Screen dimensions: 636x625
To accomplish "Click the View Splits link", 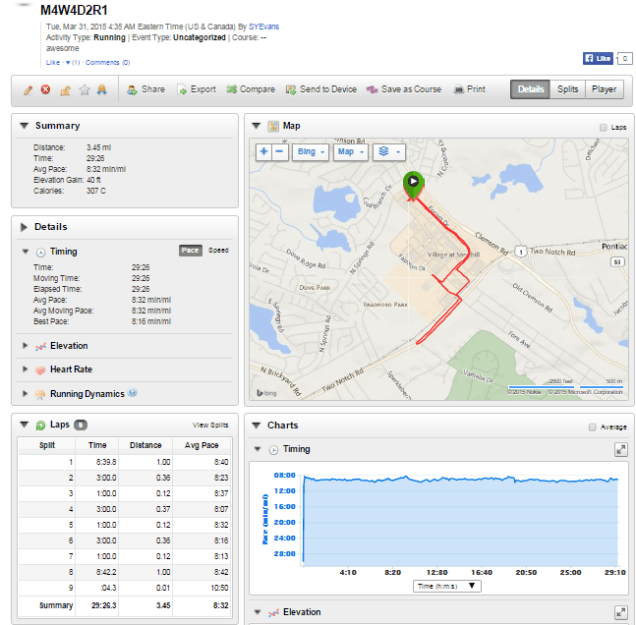I will coord(210,425).
